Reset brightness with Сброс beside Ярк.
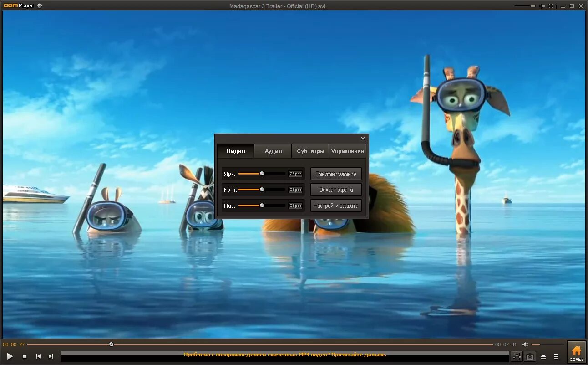Screen dimensions: 588x365 coord(295,174)
